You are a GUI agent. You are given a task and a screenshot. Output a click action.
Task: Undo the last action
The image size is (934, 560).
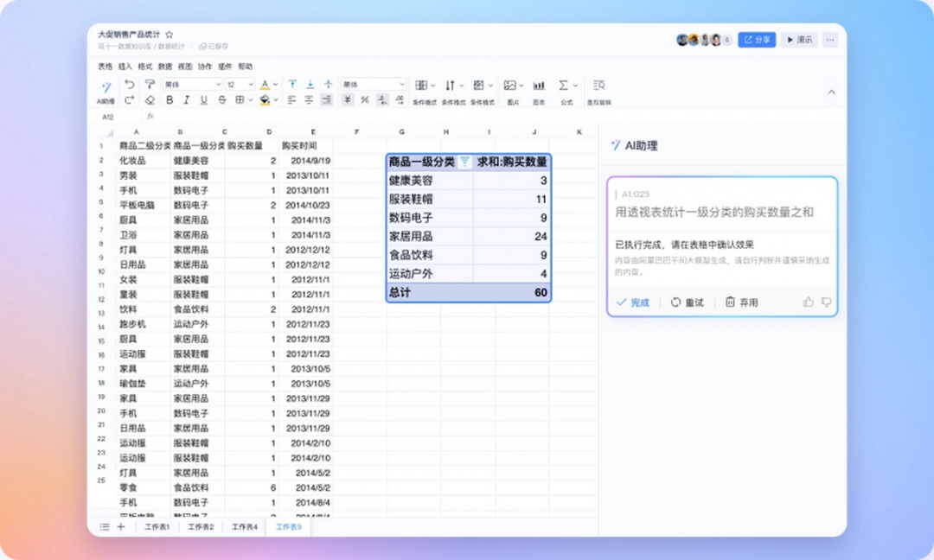[x=131, y=84]
